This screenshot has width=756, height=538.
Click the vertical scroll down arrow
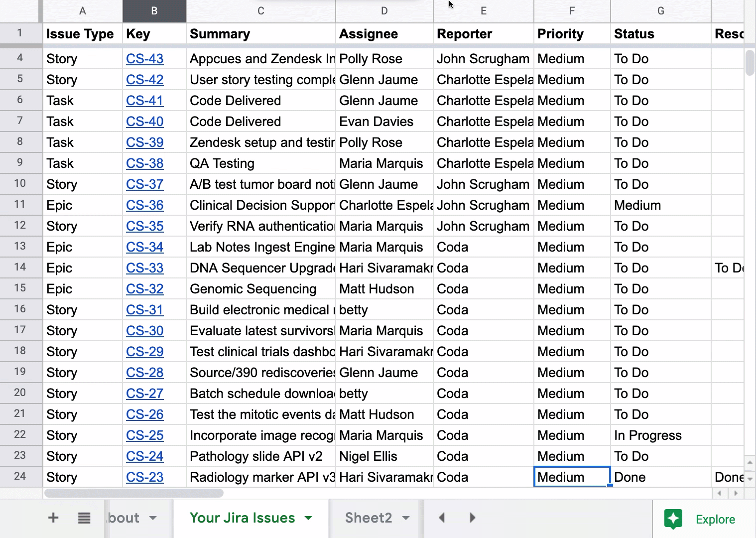(750, 478)
